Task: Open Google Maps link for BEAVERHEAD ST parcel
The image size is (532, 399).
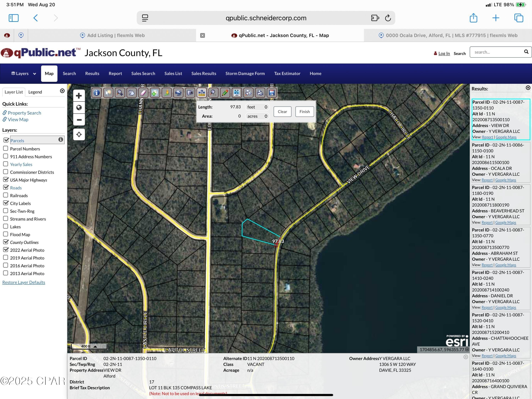Action: point(506,222)
